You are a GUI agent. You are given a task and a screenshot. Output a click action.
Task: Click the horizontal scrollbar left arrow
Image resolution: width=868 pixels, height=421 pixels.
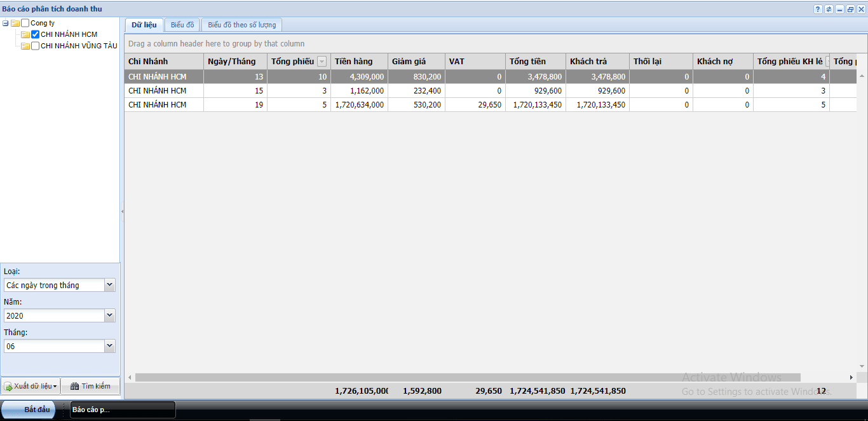(x=130, y=378)
